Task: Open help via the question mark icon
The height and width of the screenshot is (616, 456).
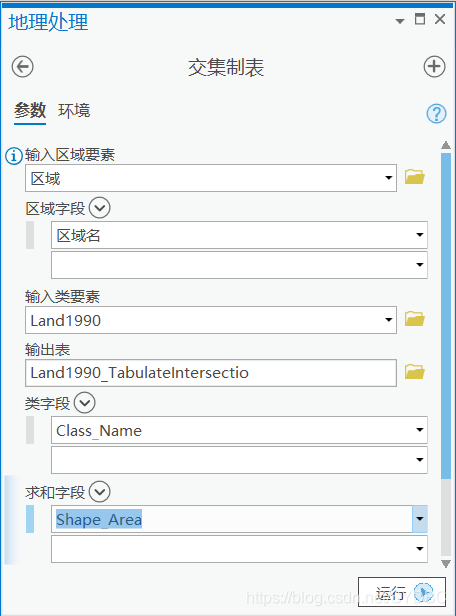Action: click(x=436, y=114)
